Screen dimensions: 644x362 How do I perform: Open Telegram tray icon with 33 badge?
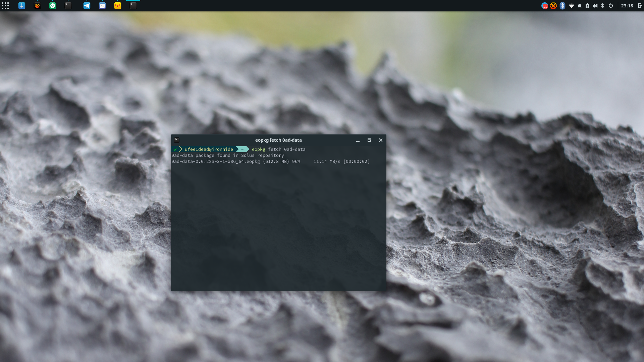pyautogui.click(x=545, y=6)
